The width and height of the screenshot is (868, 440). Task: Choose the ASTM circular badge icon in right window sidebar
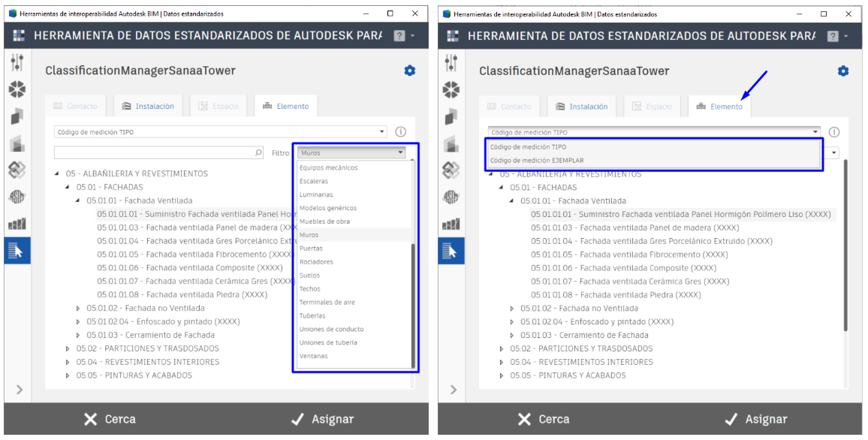click(x=451, y=197)
